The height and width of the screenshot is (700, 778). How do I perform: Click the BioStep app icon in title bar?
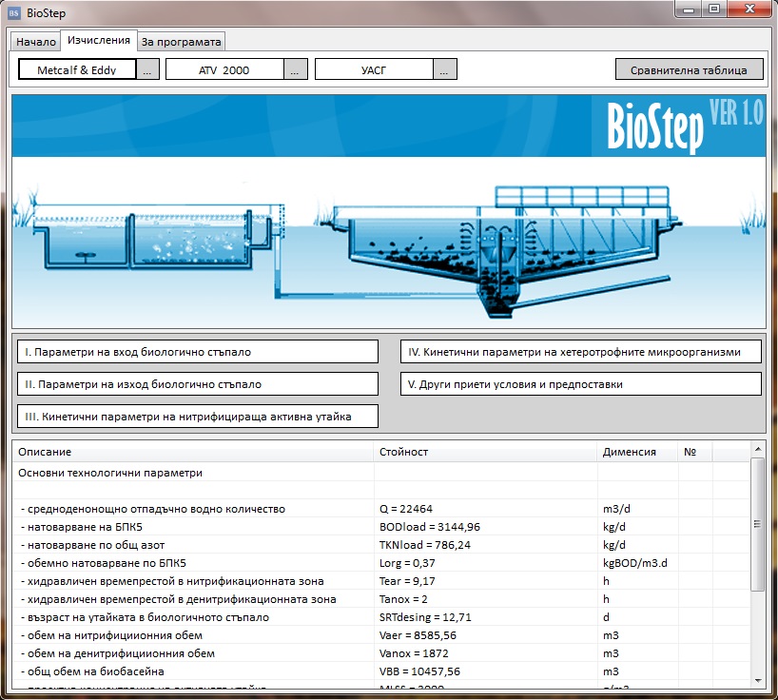tap(14, 13)
